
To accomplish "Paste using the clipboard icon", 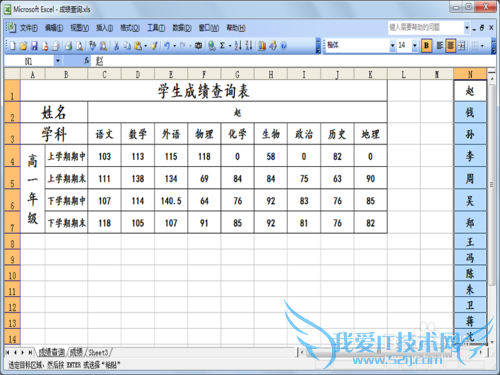I will pyautogui.click(x=138, y=46).
